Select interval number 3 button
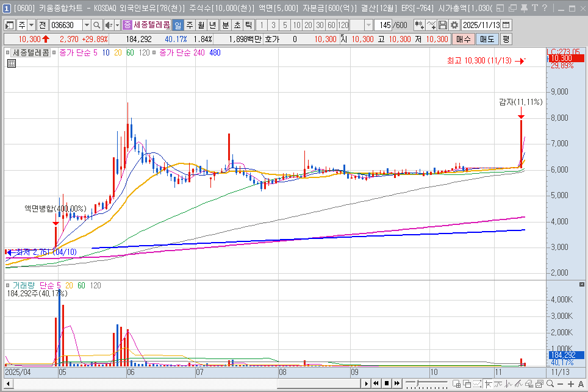588x392 pixels. (x=273, y=25)
